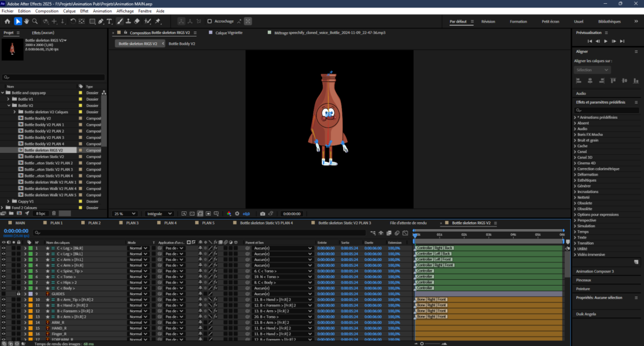Viewport: 644px width, 346px height.
Task: Switch to the Révision workspace
Action: pos(488,21)
